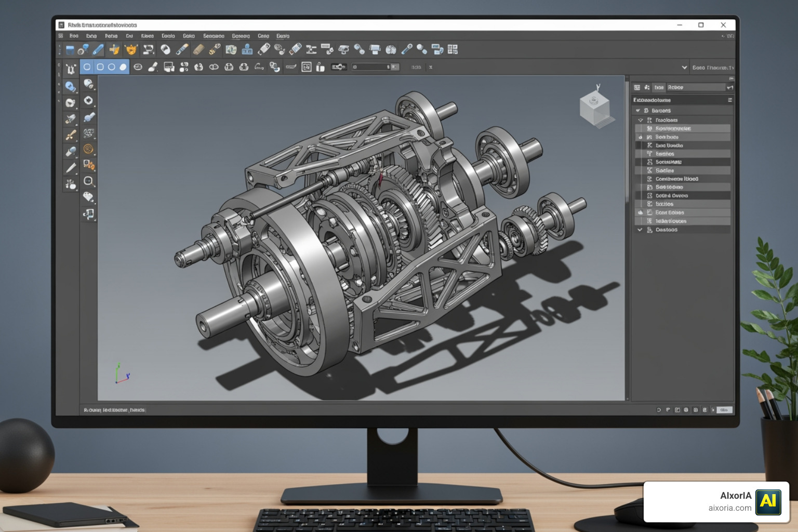This screenshot has height=532, width=798.
Task: Open the dropdown chevron next to 'Boro Fnorora'
Action: coord(684,68)
